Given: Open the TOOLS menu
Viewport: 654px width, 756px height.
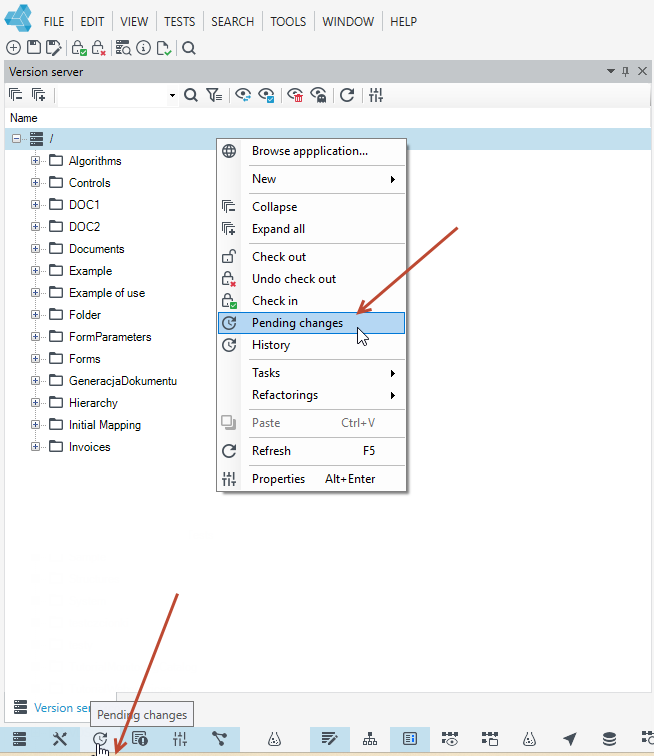Looking at the screenshot, I should 288,22.
